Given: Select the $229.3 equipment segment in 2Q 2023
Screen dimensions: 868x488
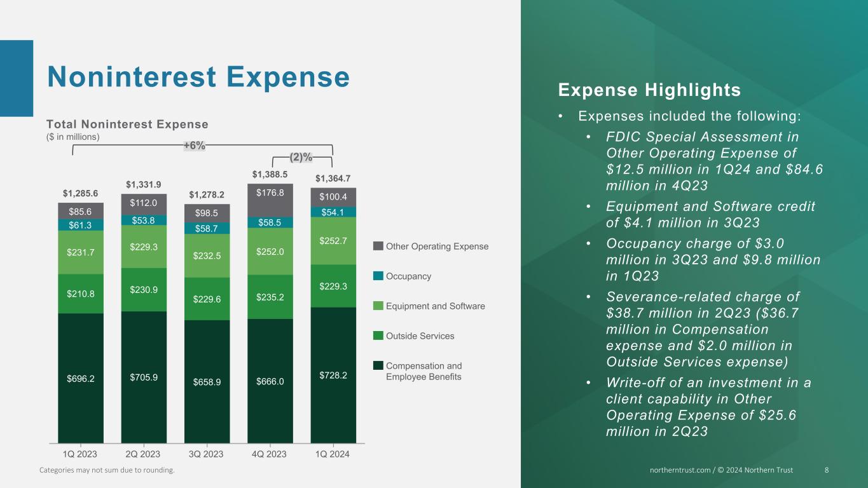Looking at the screenshot, I should coord(144,247).
